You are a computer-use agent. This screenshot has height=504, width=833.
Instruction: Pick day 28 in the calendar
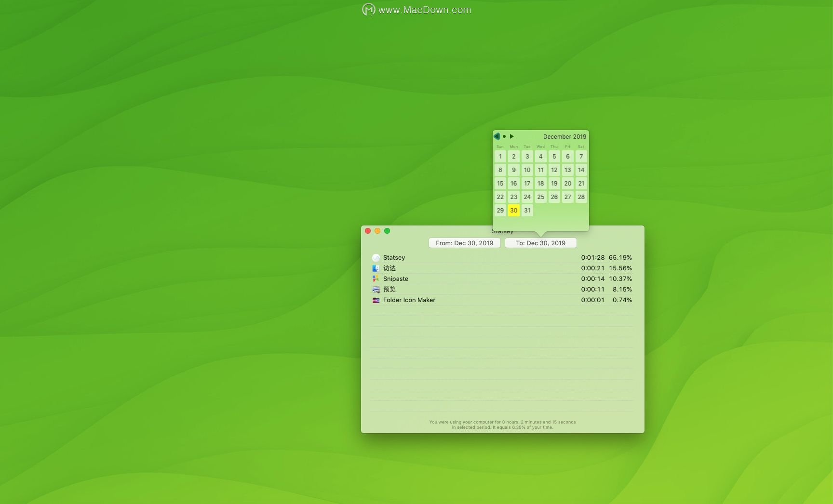point(581,197)
